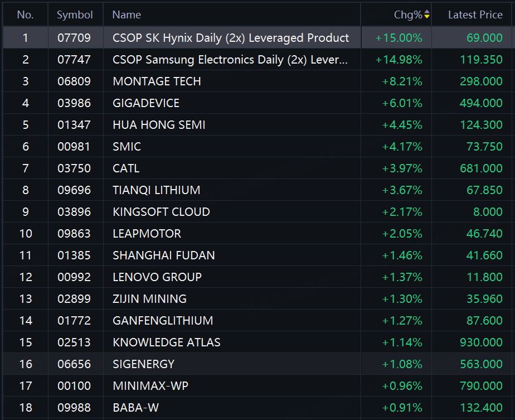Click the latest price 69.000
This screenshot has height=420, width=515.
pos(484,38)
